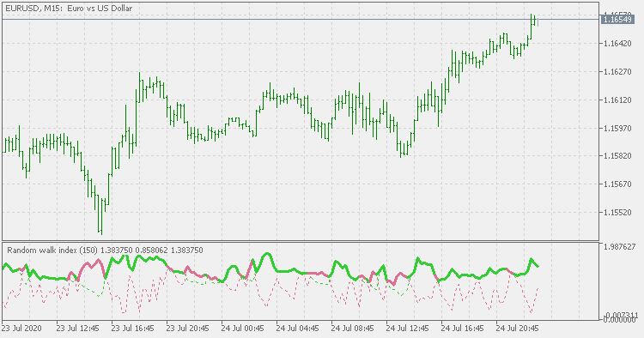Select the current price label 1.16549
Screen dimensions: 644x338
pos(617,19)
